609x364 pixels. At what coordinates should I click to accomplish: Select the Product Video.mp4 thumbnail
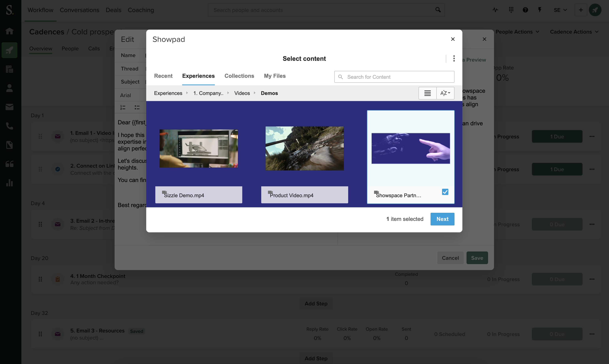pyautogui.click(x=305, y=148)
